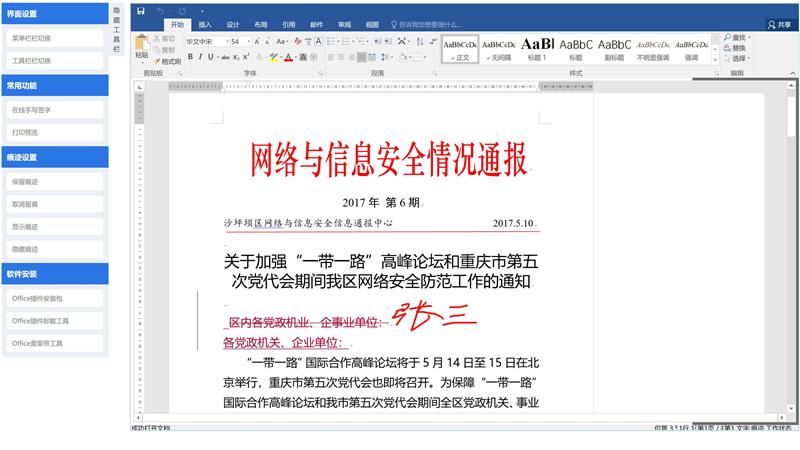Open the font size dropdown showing 54

click(x=240, y=42)
